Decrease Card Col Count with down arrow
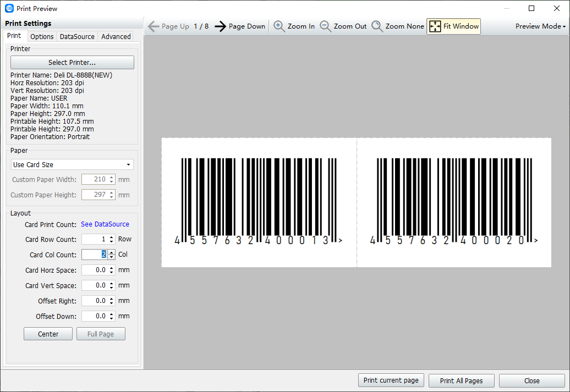This screenshot has height=392, width=570. click(x=112, y=257)
